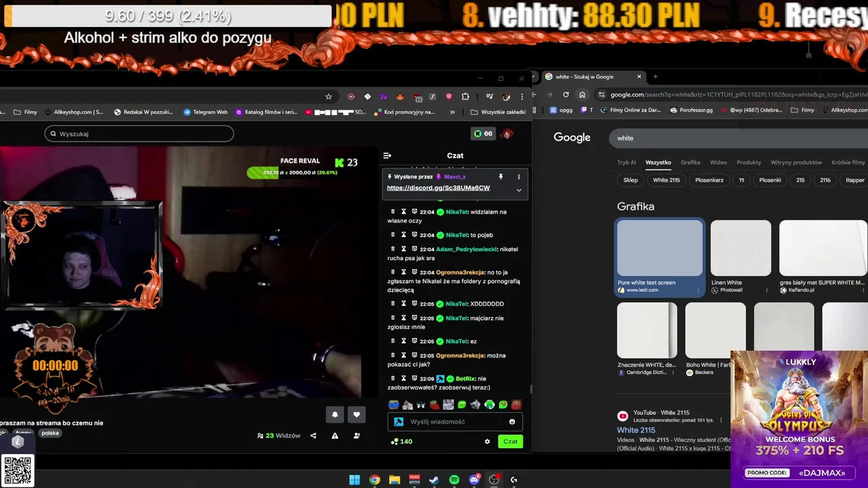The height and width of the screenshot is (488, 868).
Task: Click the Kick user avatar in header
Action: [x=506, y=134]
